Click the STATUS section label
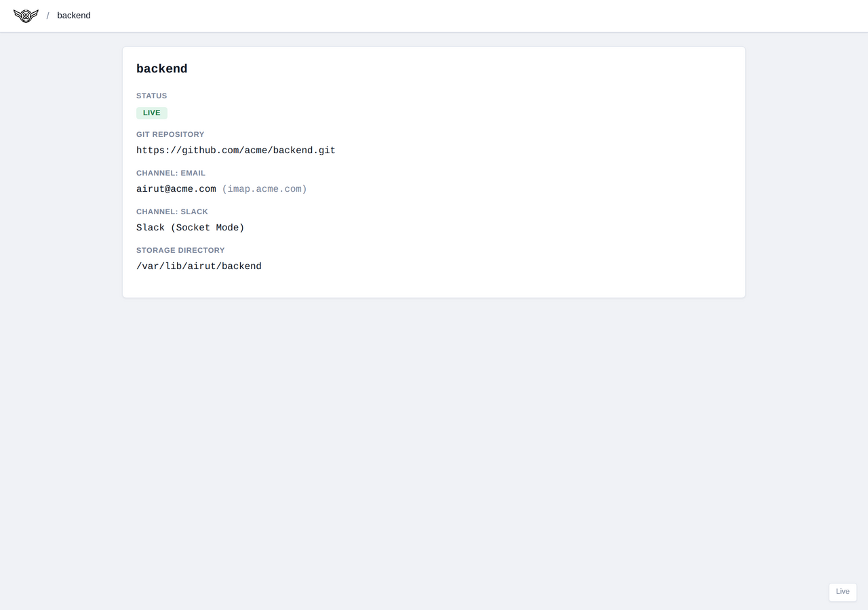 (151, 96)
